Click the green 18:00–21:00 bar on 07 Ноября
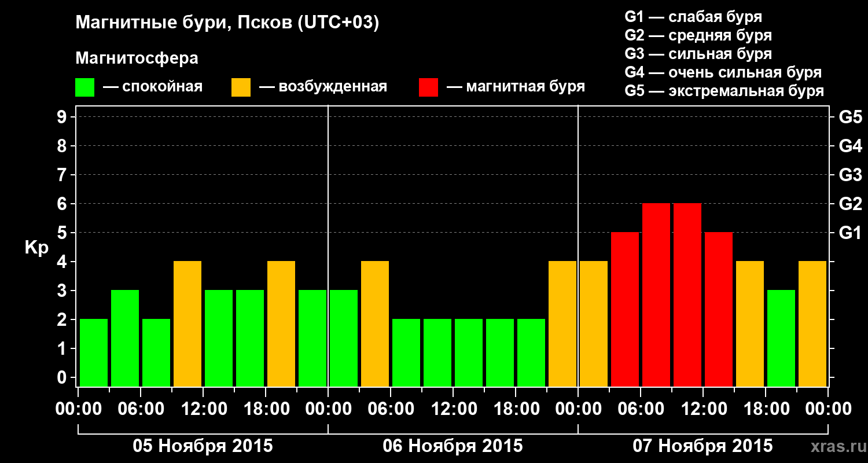 coord(781,339)
